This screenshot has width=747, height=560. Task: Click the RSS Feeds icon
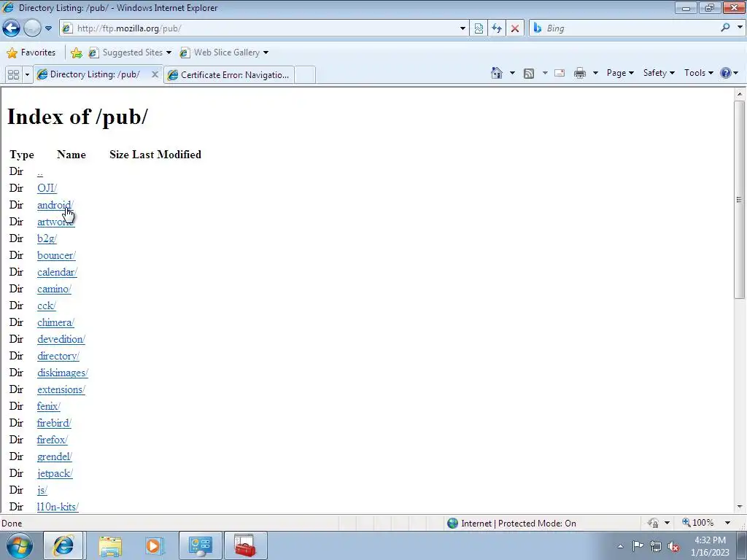529,74
